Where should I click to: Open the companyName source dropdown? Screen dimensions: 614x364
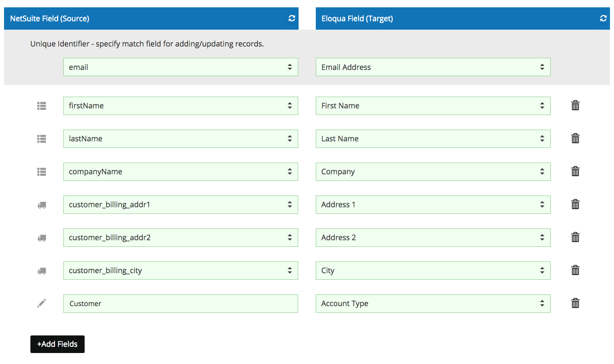(181, 172)
